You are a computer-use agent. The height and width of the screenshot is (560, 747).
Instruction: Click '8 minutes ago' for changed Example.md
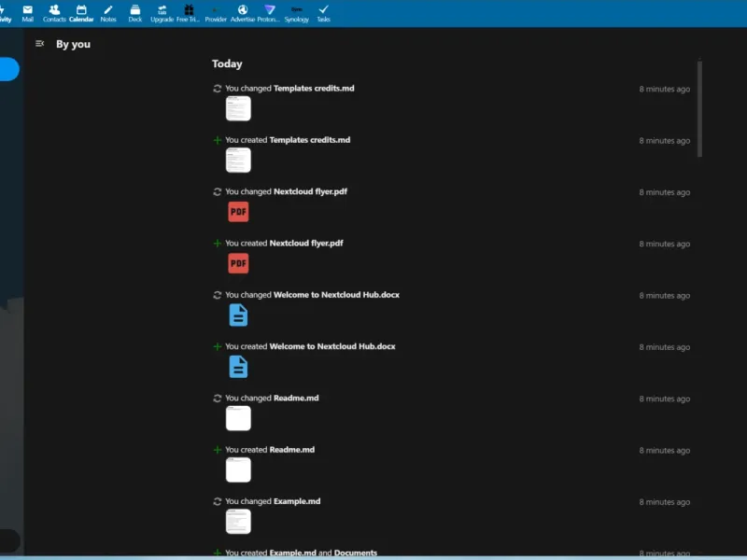coord(665,502)
